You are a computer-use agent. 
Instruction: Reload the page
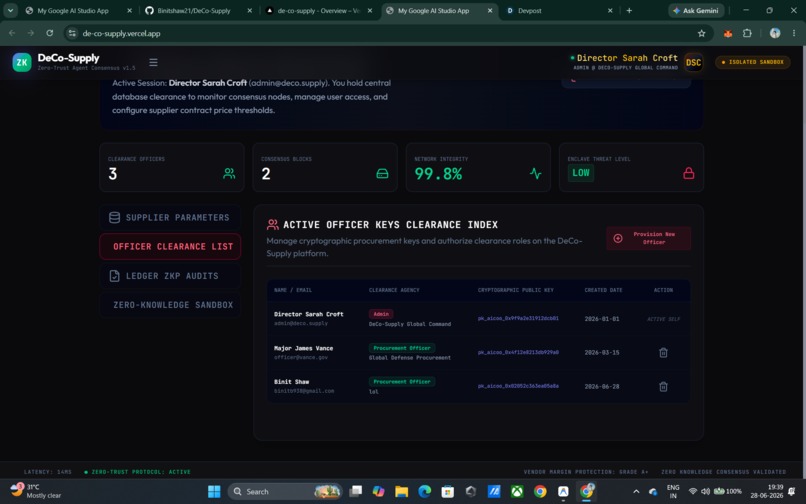click(x=49, y=33)
